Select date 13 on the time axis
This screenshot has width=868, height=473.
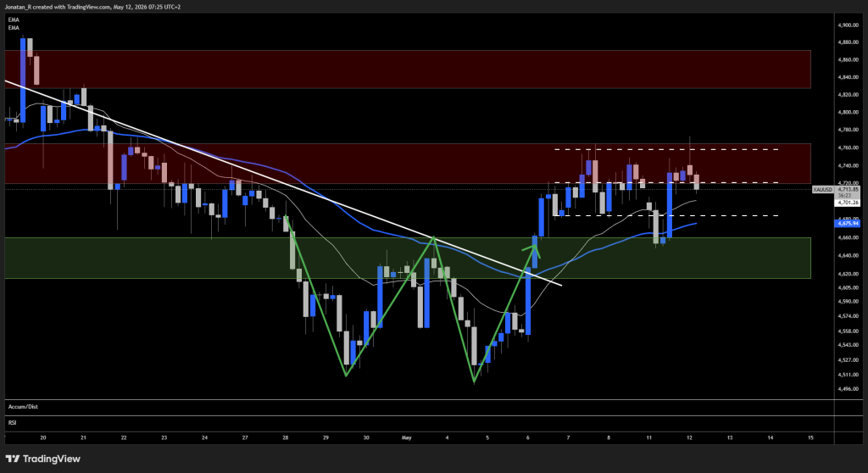coord(730,437)
